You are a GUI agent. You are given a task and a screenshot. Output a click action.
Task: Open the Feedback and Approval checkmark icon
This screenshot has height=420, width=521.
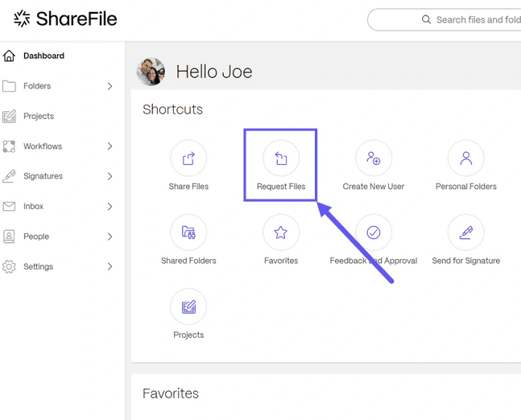point(374,233)
